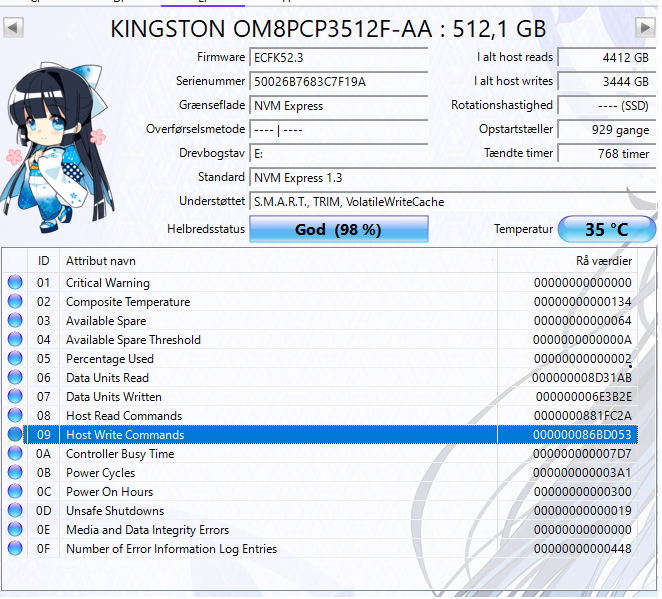662x599 pixels.
Task: Click the blue orb next to Available Spare
Action: pos(15,321)
